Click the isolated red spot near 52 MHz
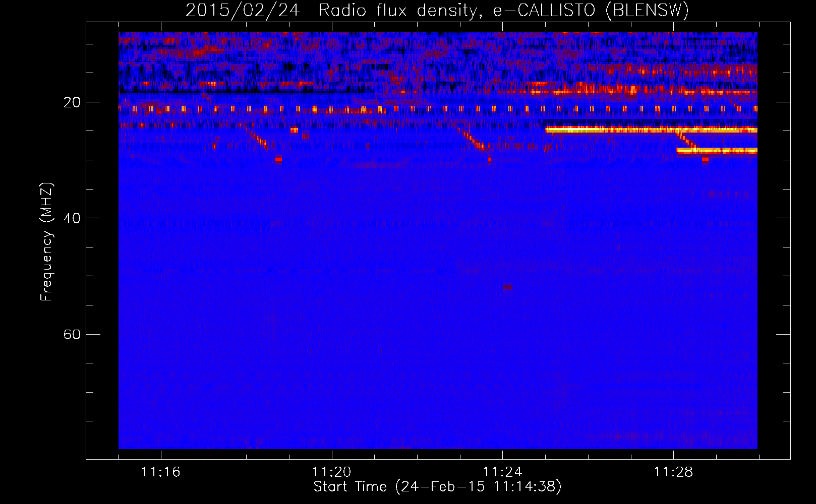This screenshot has width=816, height=504. [x=507, y=287]
